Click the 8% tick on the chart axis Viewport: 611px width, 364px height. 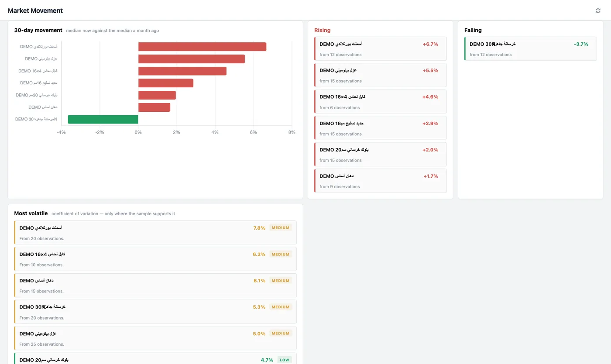(292, 132)
